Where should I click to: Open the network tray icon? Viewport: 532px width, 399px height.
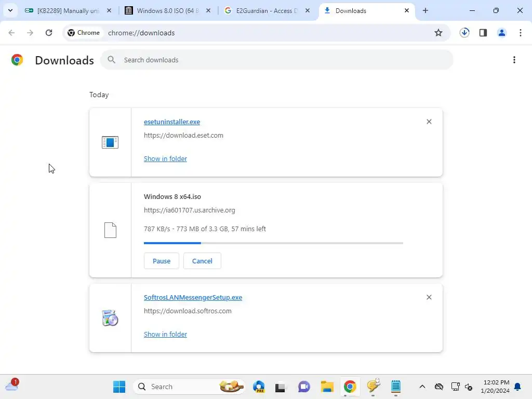455,387
